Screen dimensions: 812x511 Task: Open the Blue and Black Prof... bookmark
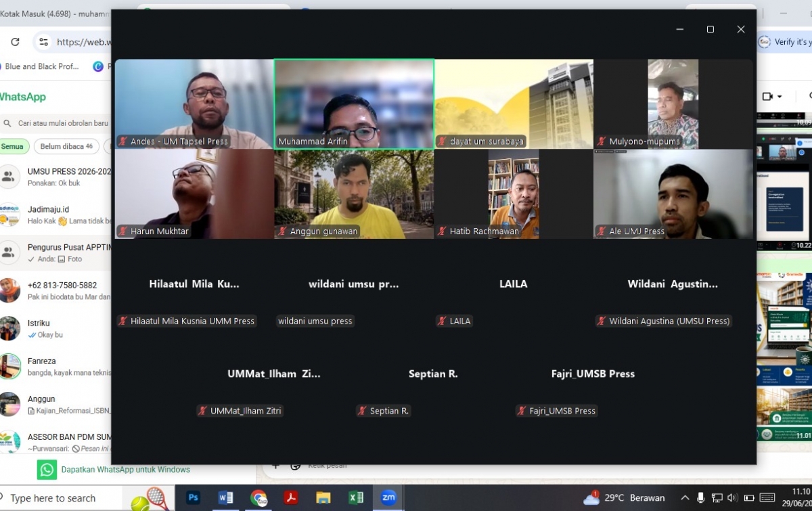[42, 66]
